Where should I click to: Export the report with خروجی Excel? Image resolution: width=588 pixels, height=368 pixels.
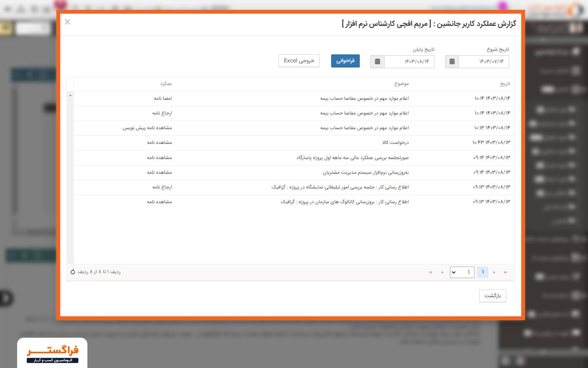tap(299, 61)
